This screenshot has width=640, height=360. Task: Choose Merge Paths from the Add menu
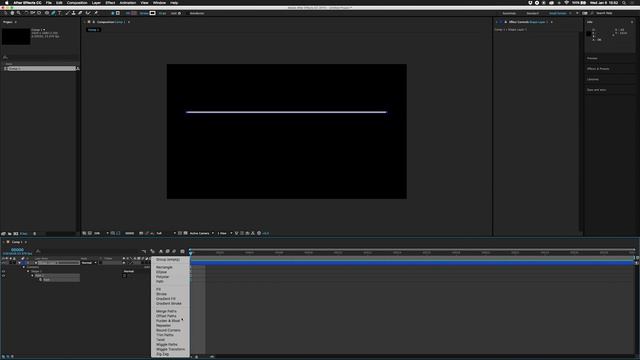(x=166, y=311)
